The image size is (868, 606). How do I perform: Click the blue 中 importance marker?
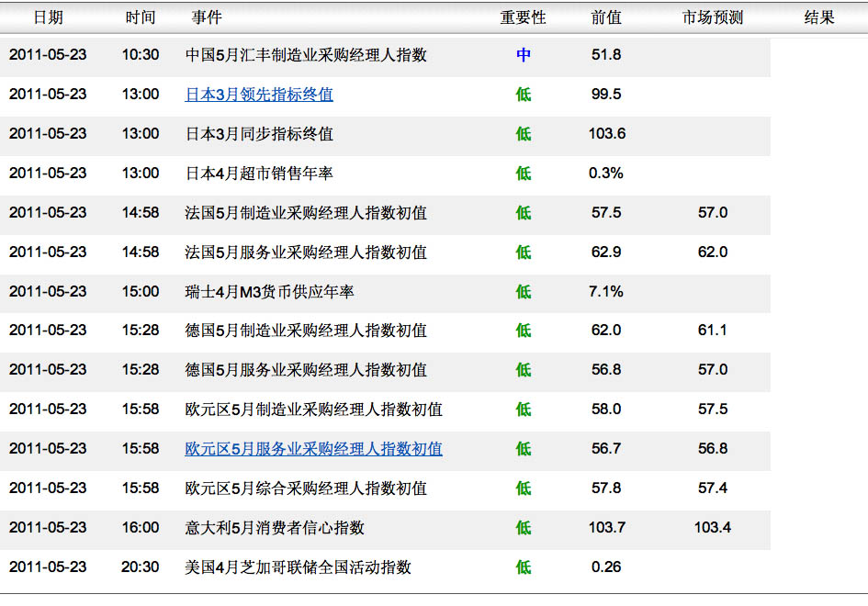coord(524,55)
